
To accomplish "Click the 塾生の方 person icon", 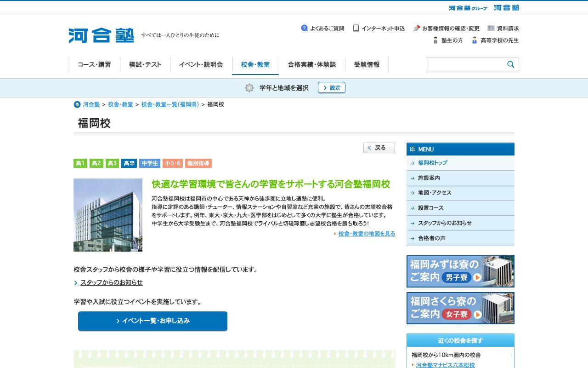I will tap(435, 40).
